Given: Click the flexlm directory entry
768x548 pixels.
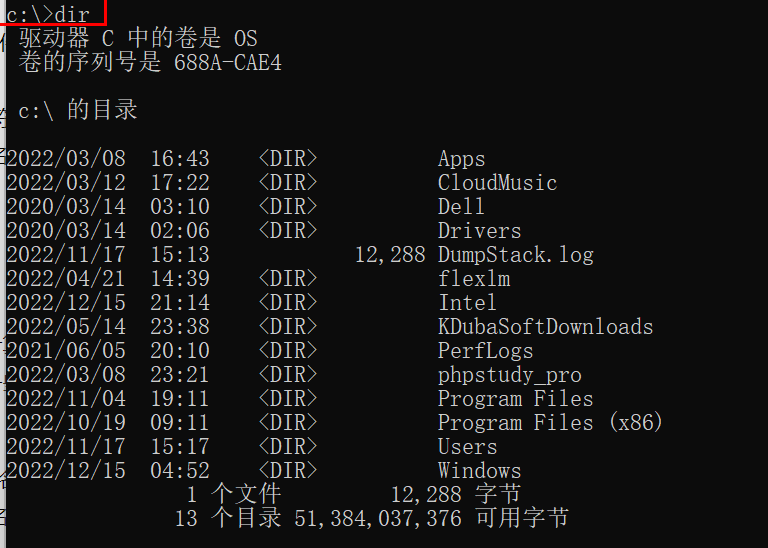Looking at the screenshot, I should [473, 279].
